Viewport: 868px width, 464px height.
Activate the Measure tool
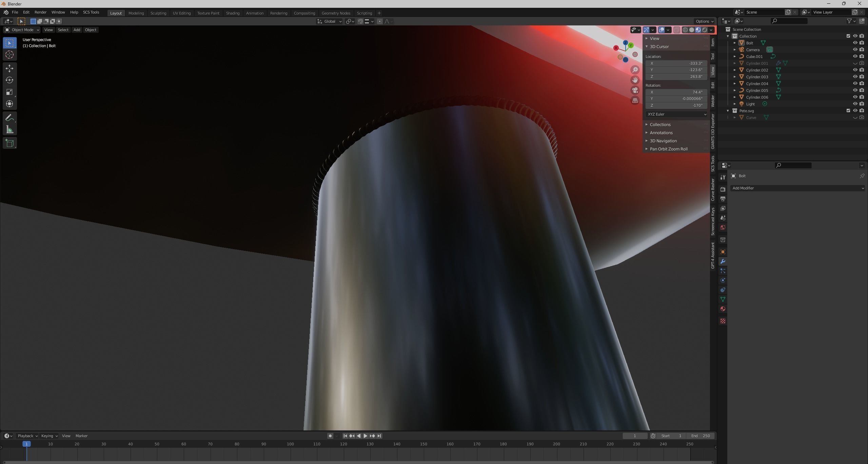click(x=9, y=130)
